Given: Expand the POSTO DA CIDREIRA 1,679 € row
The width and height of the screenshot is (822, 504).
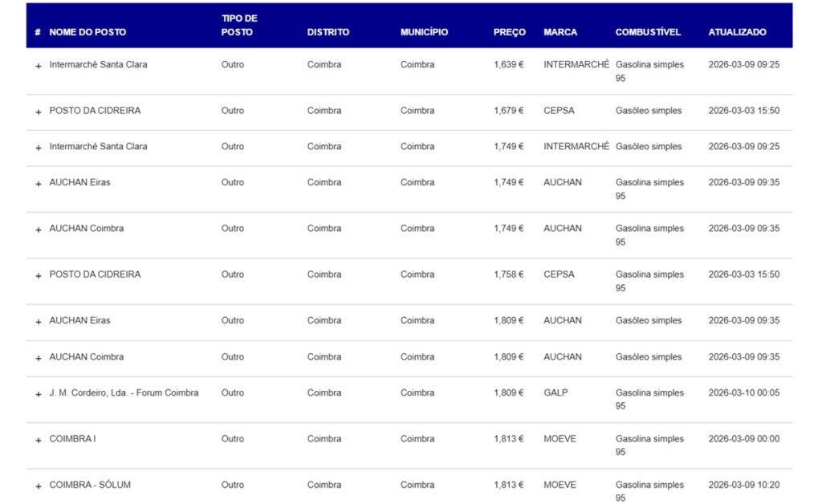Looking at the screenshot, I should [38, 112].
